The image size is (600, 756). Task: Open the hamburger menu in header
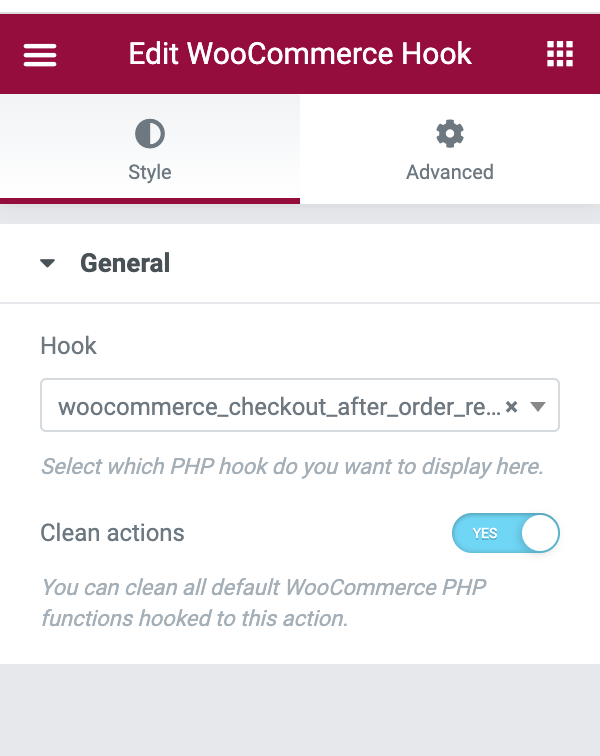click(x=40, y=54)
